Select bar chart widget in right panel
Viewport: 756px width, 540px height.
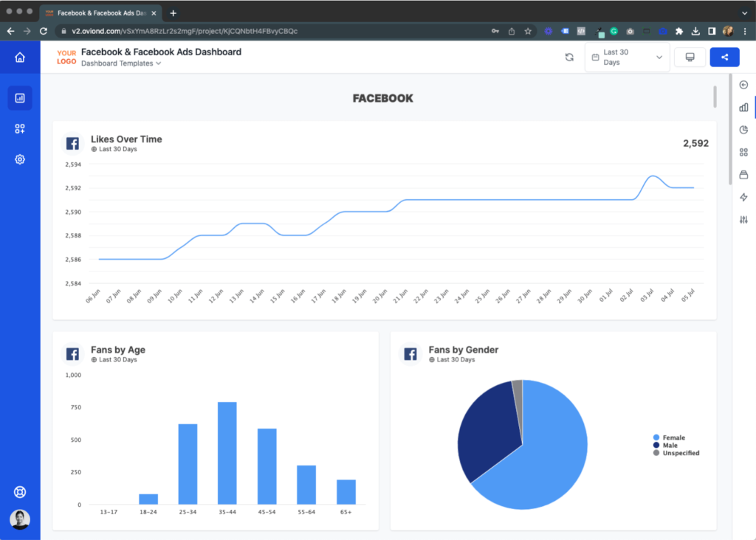(x=744, y=107)
